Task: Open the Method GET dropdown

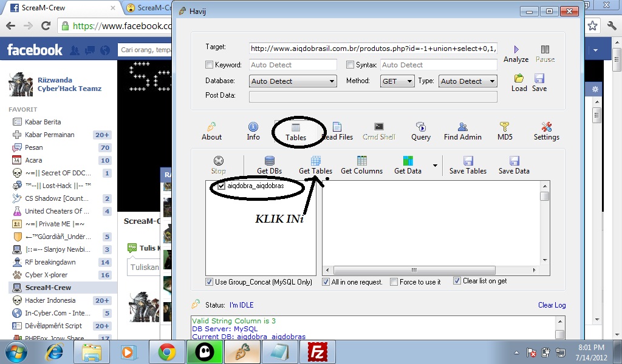Action: (x=397, y=81)
